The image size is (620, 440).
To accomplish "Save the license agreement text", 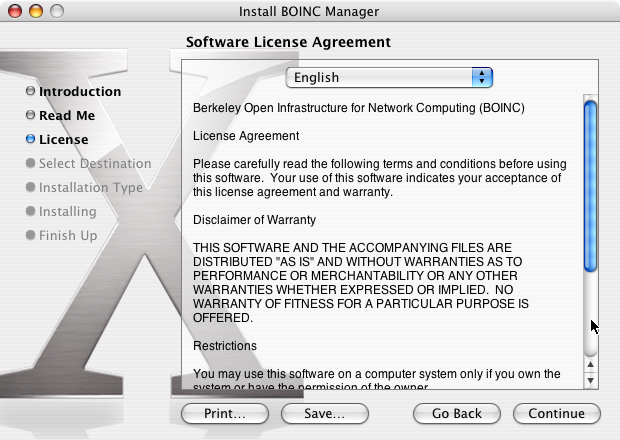I will coord(325,414).
